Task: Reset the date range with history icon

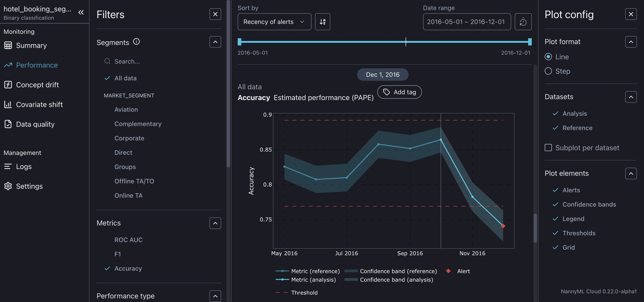Action: (523, 22)
